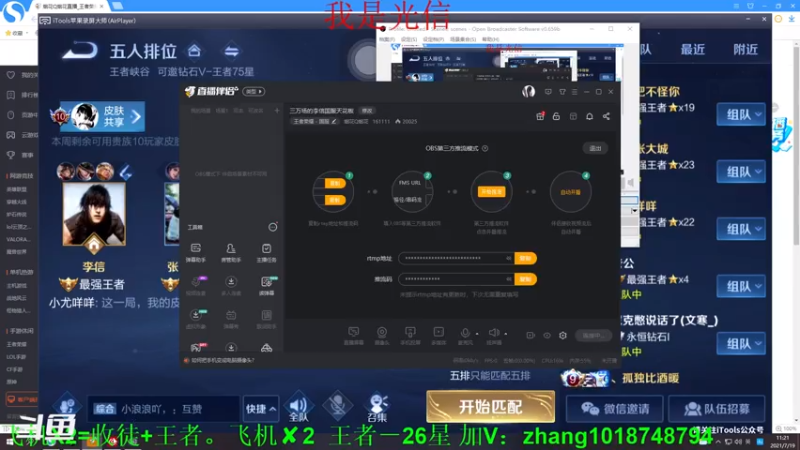The width and height of the screenshot is (800, 450).
Task: Open 组队 dropdown for 永恒钻石I player
Action: [x=741, y=344]
